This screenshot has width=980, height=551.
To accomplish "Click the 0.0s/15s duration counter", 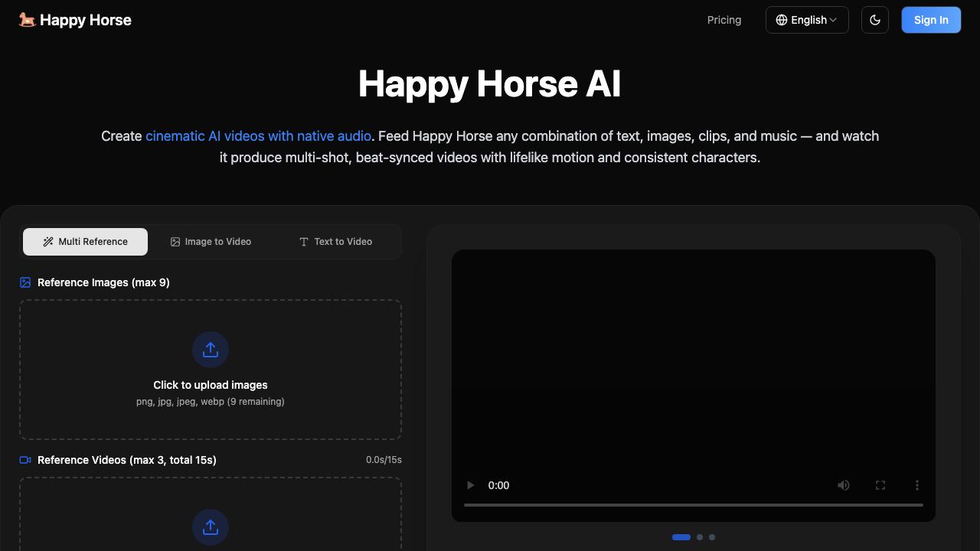I will pyautogui.click(x=384, y=460).
